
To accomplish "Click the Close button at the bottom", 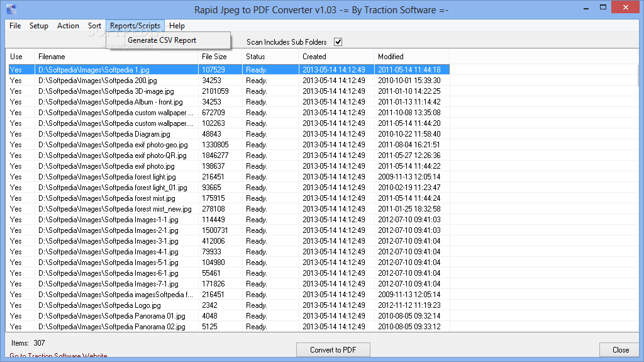I will 621,349.
